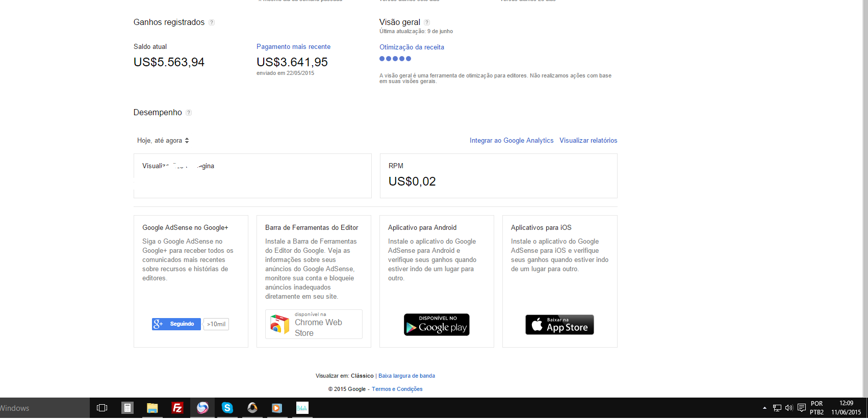The width and height of the screenshot is (868, 420).
Task: Click the 'Visão geral' heading
Action: [400, 22]
